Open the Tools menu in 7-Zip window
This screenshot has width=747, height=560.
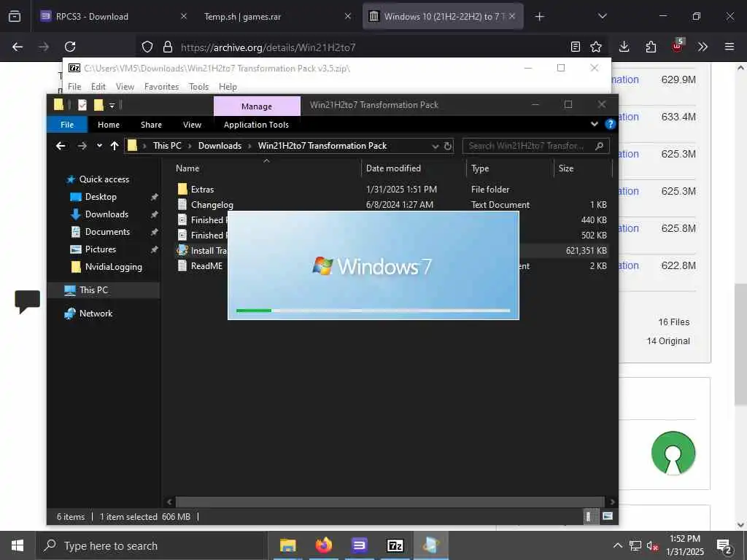point(198,87)
